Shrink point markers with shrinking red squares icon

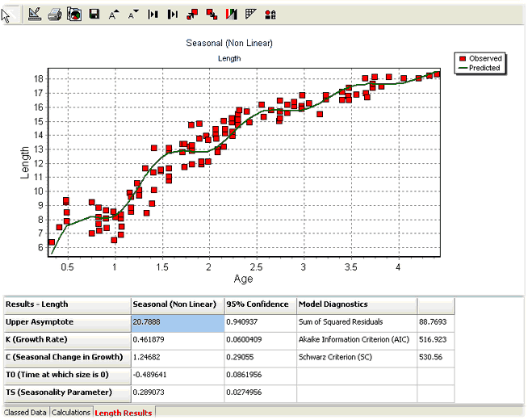[212, 15]
